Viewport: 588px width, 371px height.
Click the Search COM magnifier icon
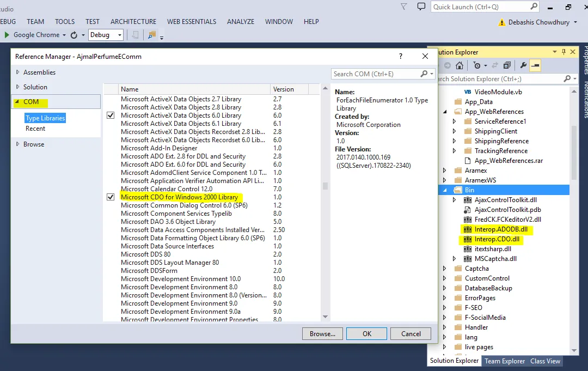(424, 74)
